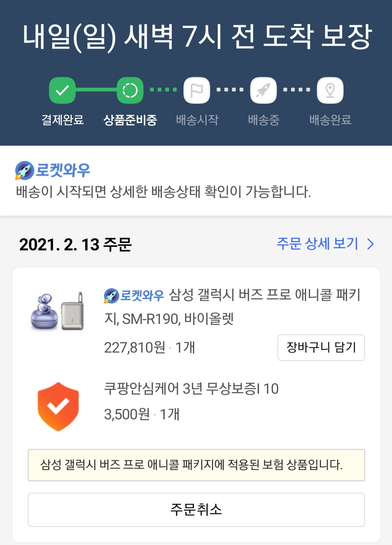
Task: Tap the 결제완료 step label
Action: 62,120
